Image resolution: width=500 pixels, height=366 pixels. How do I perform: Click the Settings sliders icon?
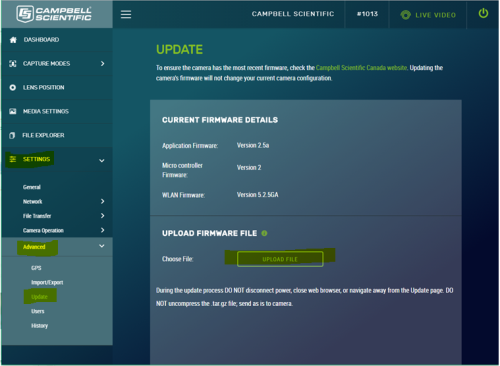click(x=13, y=159)
